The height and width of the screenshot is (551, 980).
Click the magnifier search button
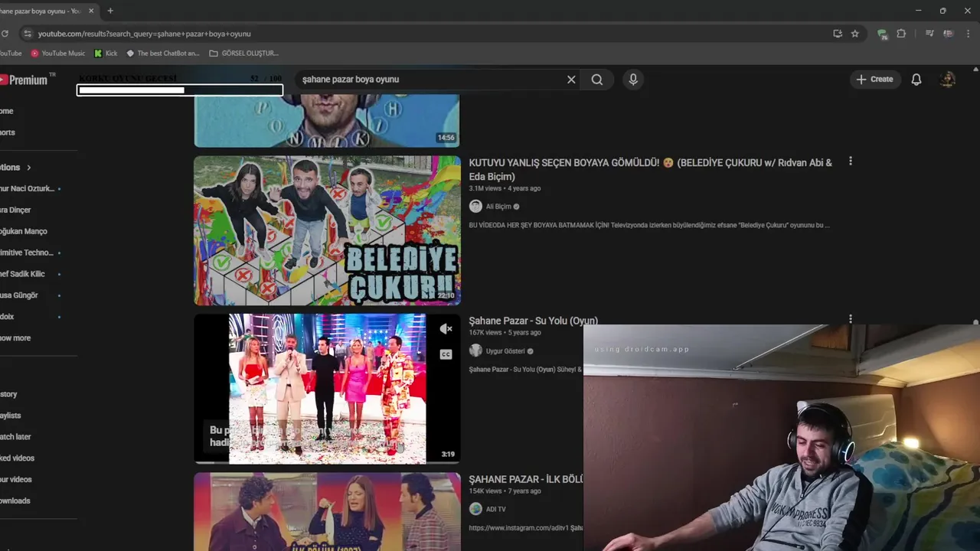pos(597,80)
